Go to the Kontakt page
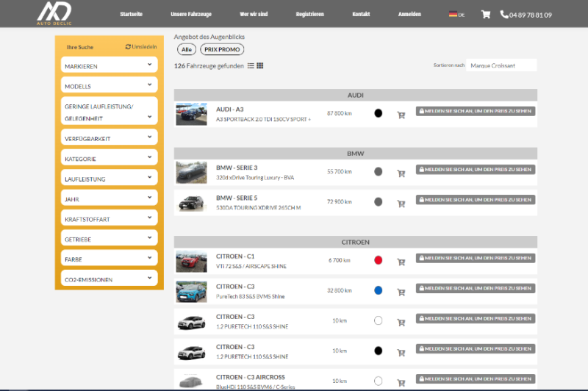 point(361,14)
